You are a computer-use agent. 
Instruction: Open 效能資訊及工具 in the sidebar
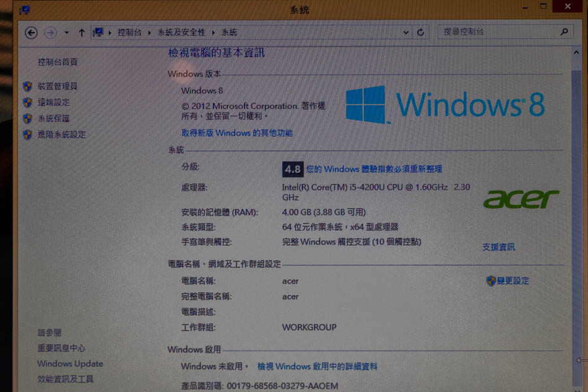click(x=65, y=379)
